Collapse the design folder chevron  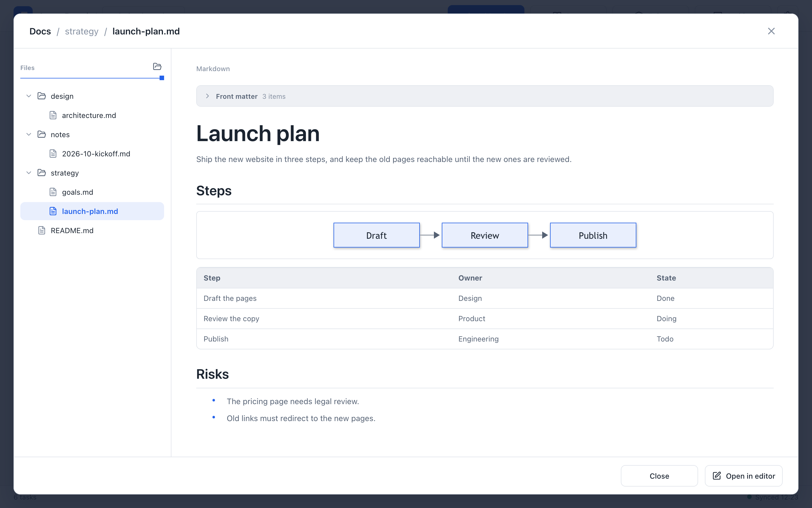(x=29, y=96)
